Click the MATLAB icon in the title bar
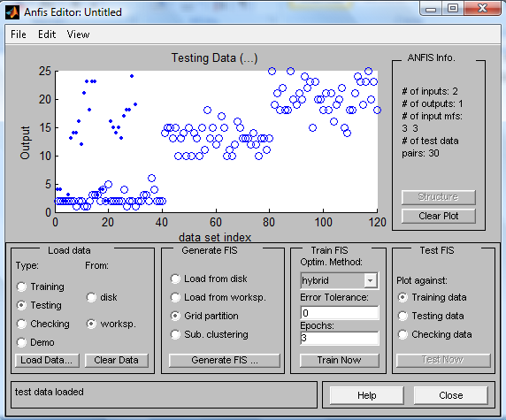506x420 pixels. 11,12
